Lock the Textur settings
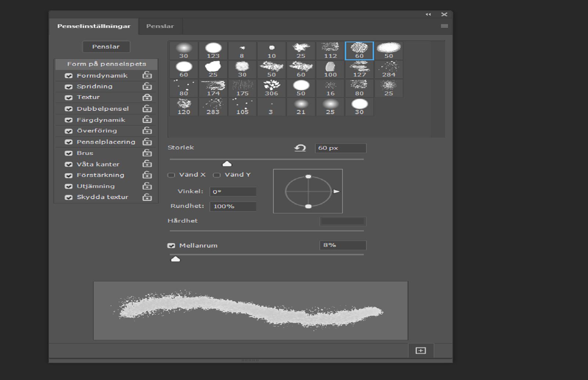The height and width of the screenshot is (380, 588). click(x=147, y=97)
